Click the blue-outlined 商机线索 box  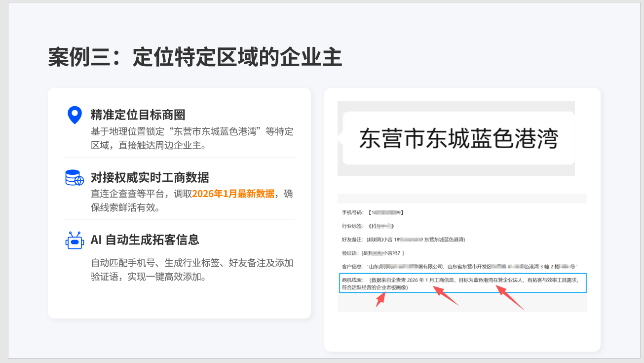(x=462, y=283)
